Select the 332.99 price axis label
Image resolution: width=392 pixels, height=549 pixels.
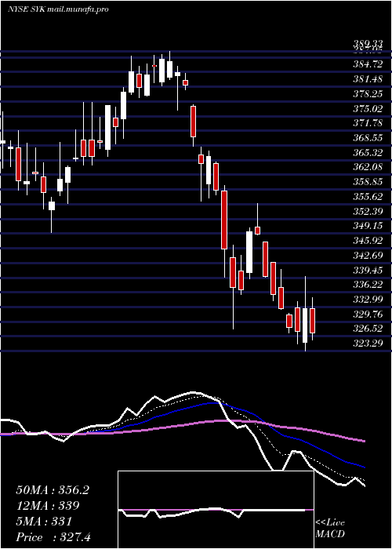pyautogui.click(x=368, y=300)
